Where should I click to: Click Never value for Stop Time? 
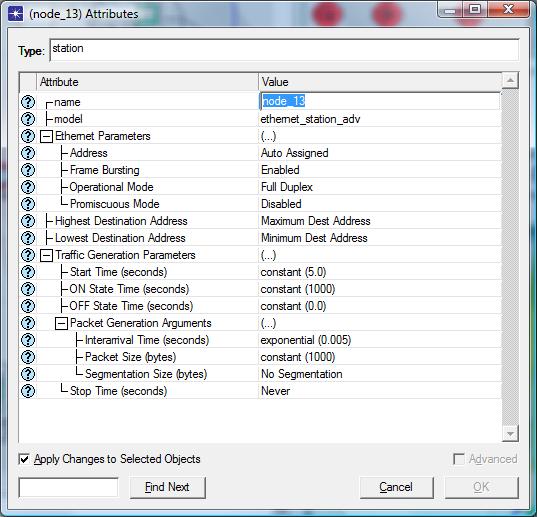click(x=275, y=391)
